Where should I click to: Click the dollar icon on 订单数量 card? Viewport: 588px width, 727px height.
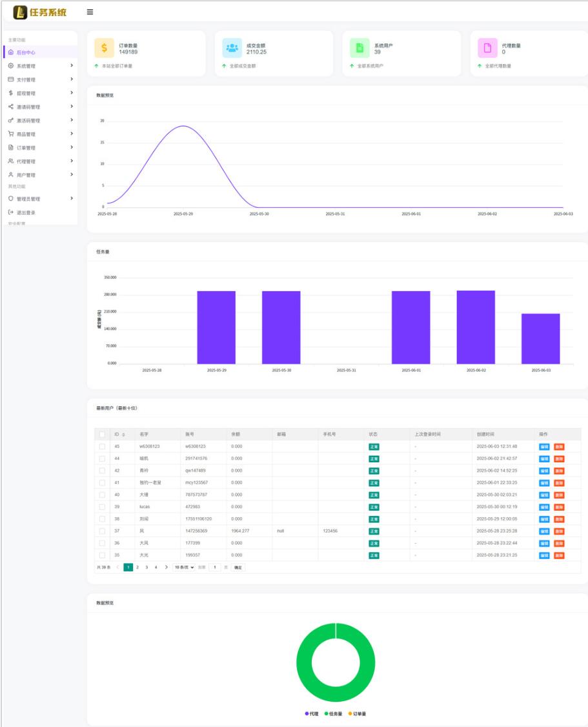coord(104,48)
